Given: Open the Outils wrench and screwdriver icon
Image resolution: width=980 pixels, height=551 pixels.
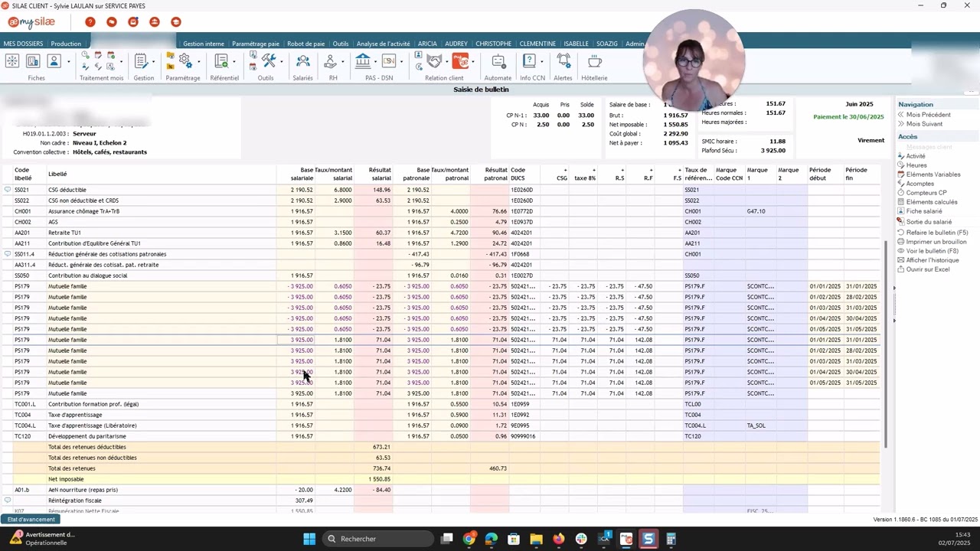Looking at the screenshot, I should [x=268, y=61].
